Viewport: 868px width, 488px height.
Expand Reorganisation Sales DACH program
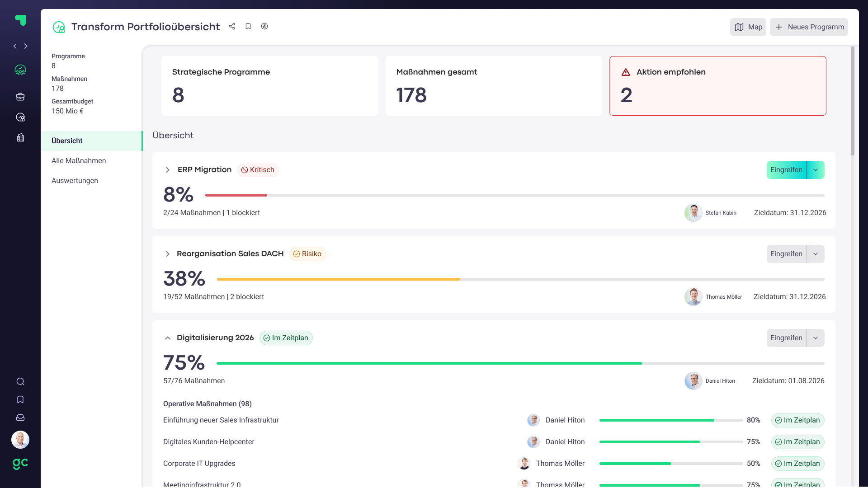coord(168,254)
